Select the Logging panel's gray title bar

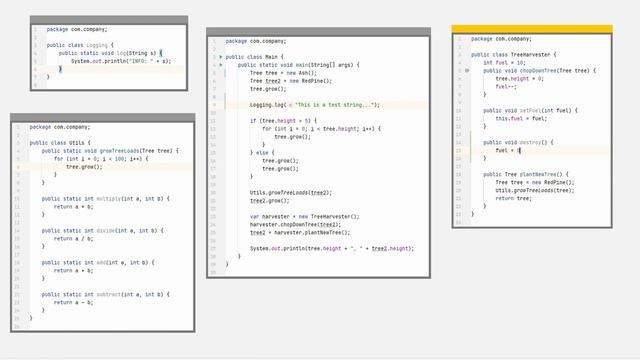pos(109,20)
